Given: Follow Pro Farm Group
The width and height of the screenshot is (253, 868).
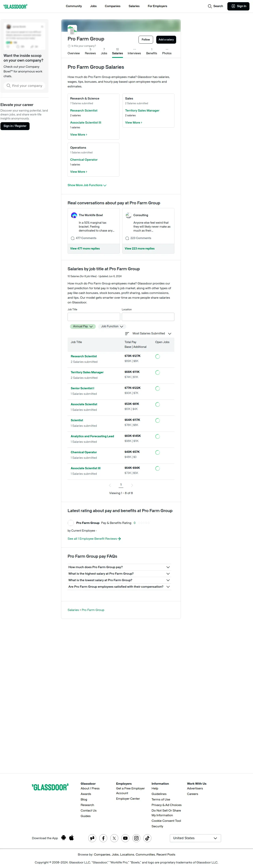Looking at the screenshot, I should pyautogui.click(x=146, y=39).
